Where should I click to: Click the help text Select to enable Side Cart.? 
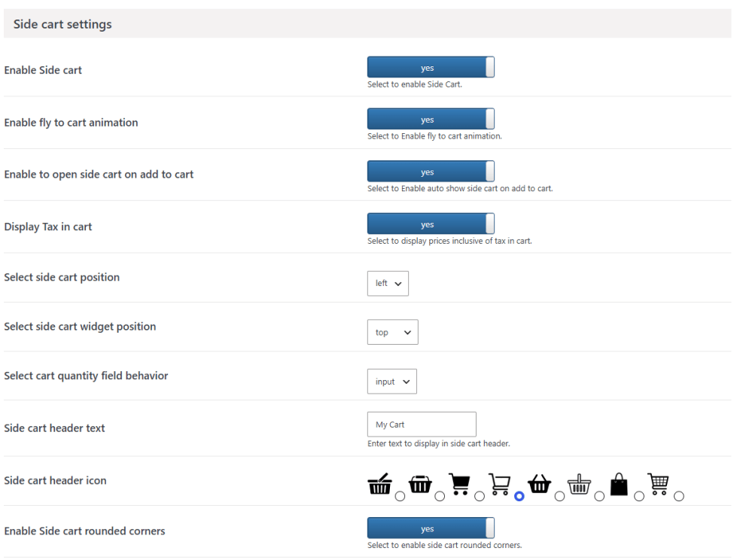[415, 84]
